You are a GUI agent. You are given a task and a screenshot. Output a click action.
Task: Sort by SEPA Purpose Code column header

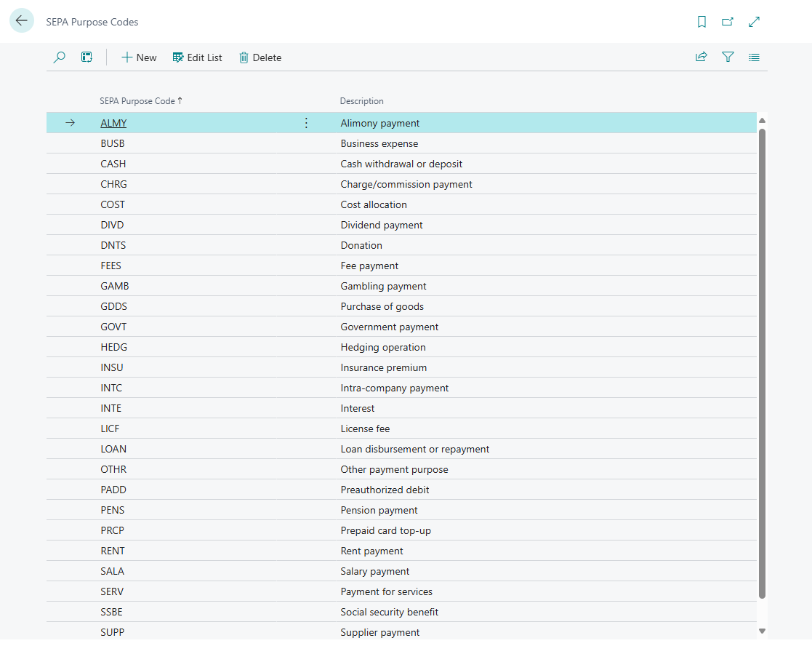(x=137, y=101)
